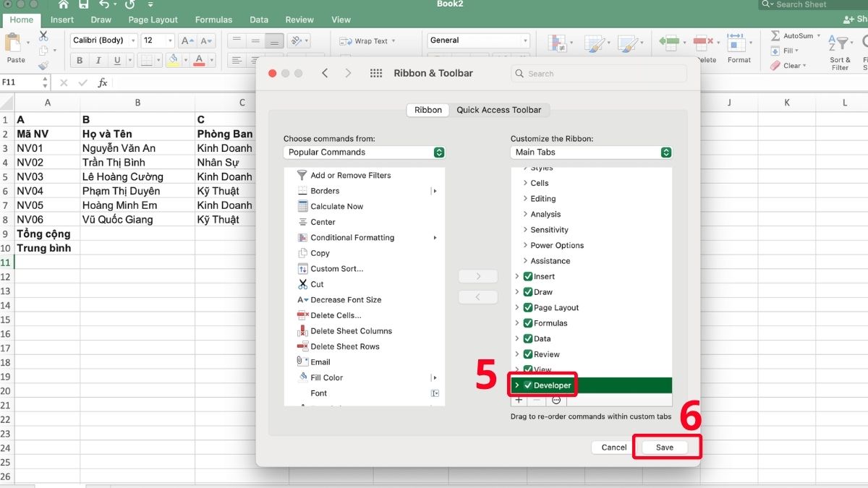Open the Page Layout ribbon tab
868x488 pixels.
(153, 20)
